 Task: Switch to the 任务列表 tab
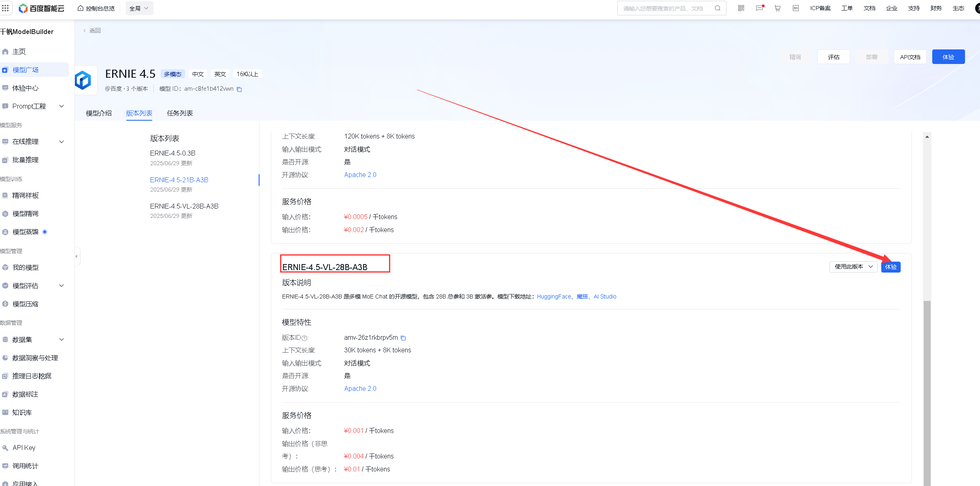pos(180,113)
